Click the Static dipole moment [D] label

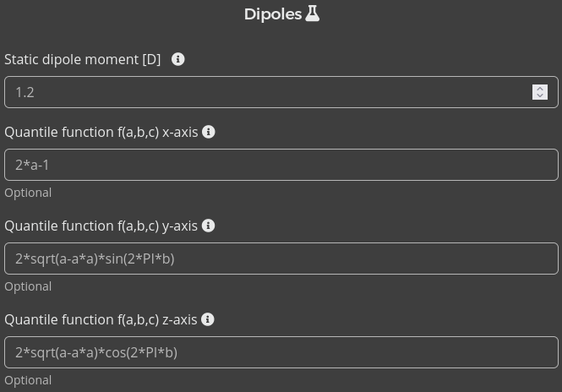82,59
